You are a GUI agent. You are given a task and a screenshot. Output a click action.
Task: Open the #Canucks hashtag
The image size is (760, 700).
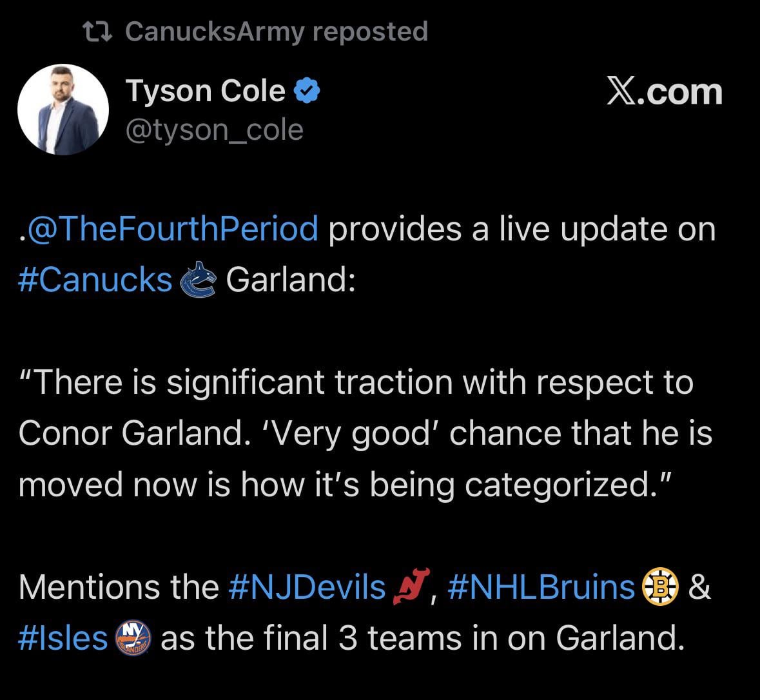click(x=95, y=280)
